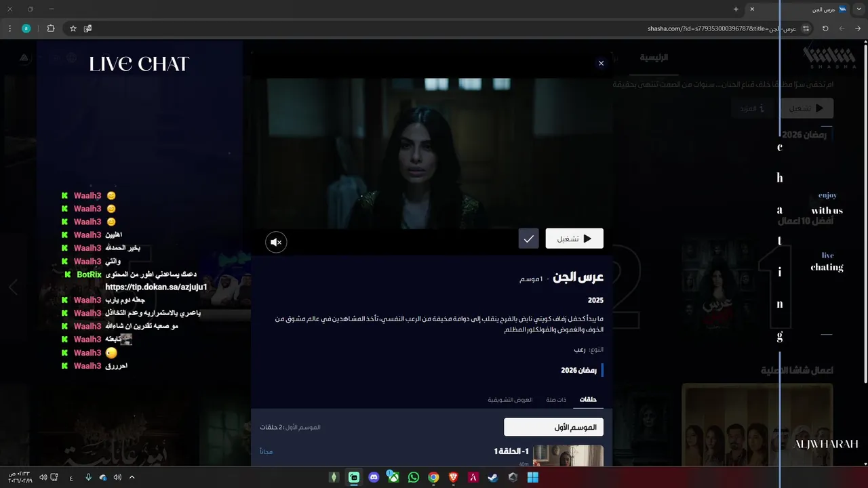The height and width of the screenshot is (488, 868).
Task: Click the background المزيد info button
Action: click(x=752, y=108)
